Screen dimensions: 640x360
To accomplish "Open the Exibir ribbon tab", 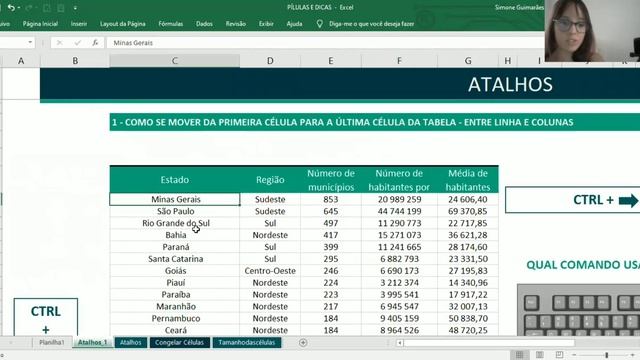I will click(266, 24).
